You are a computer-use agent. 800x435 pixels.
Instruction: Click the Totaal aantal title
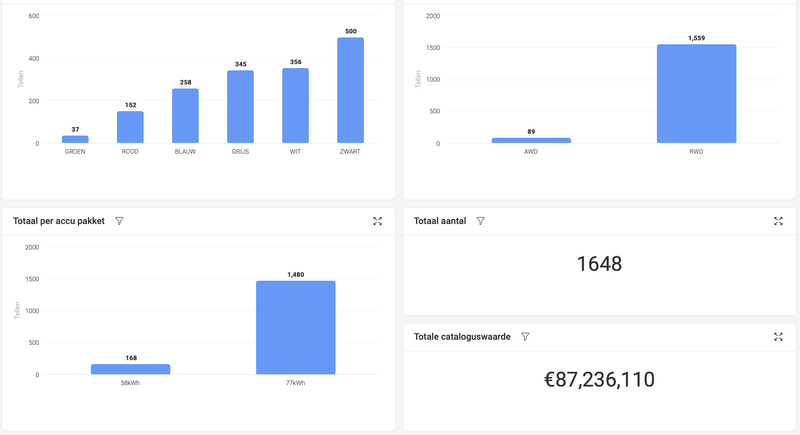coord(440,221)
